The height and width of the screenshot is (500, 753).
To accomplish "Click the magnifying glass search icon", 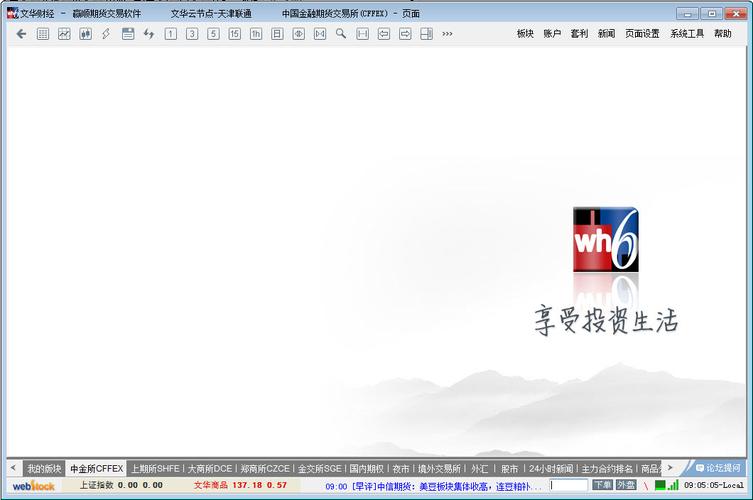I will pyautogui.click(x=341, y=34).
